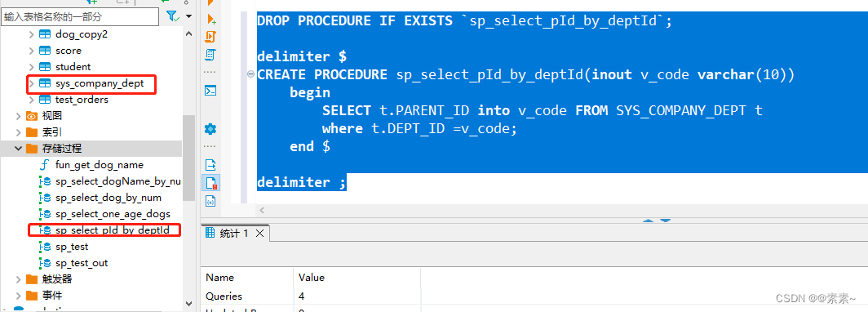Toggle the error log page icon
The image size is (868, 312).
[x=211, y=182]
